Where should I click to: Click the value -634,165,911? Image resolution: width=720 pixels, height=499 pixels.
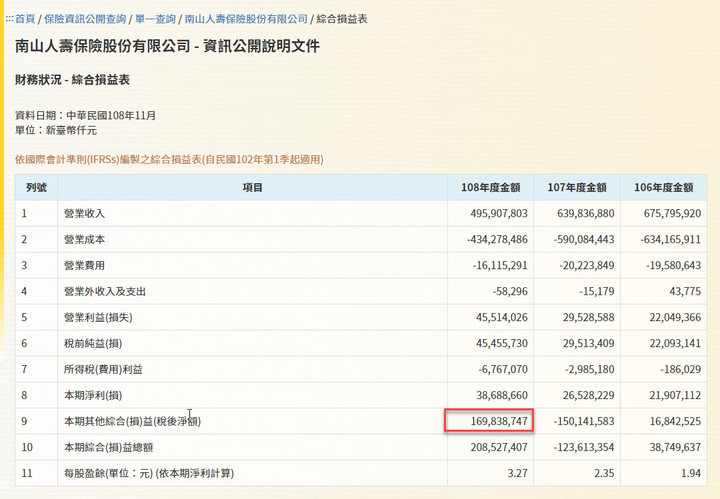point(670,239)
